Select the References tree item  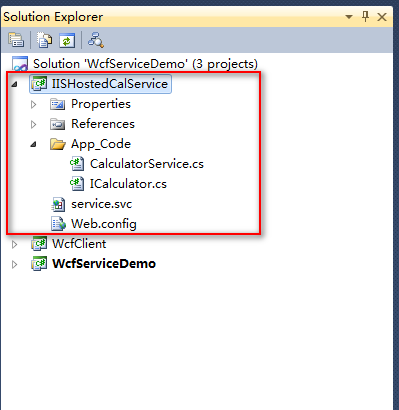tap(103, 124)
